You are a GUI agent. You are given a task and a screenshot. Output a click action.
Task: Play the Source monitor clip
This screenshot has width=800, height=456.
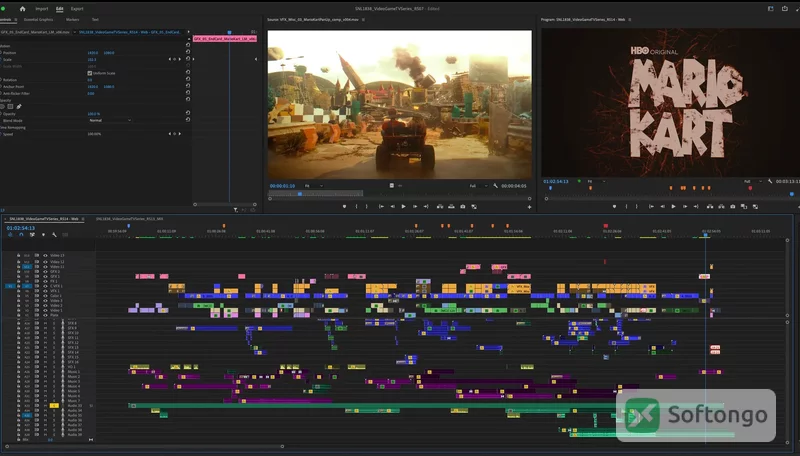click(404, 207)
